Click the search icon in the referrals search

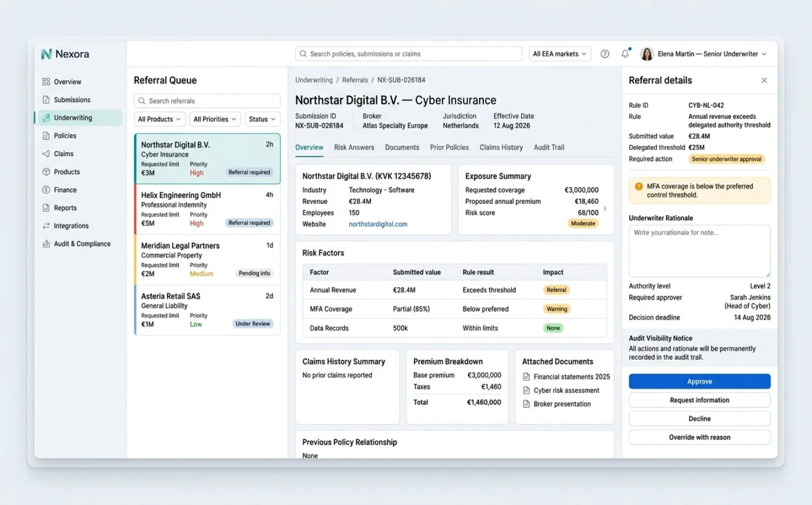click(142, 101)
